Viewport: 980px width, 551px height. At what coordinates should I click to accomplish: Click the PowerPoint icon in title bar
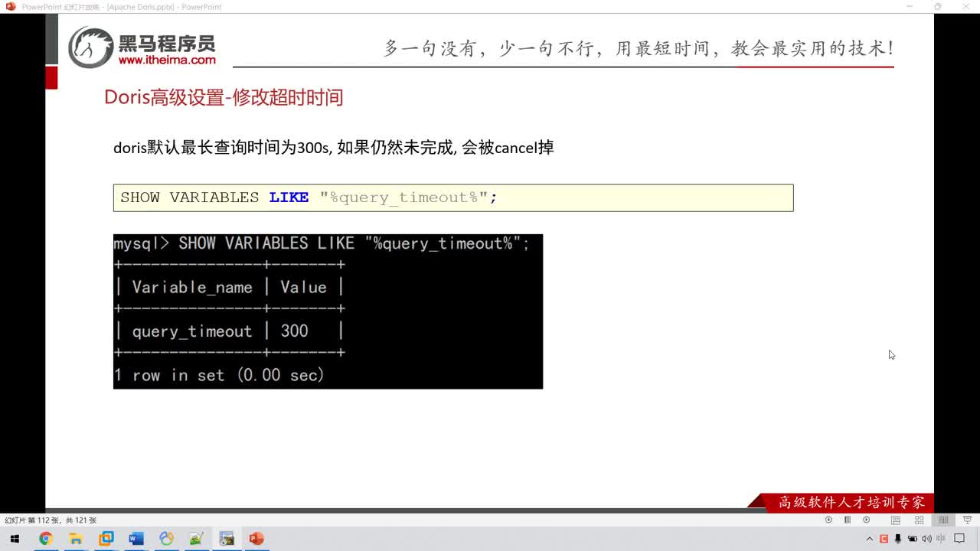10,6
